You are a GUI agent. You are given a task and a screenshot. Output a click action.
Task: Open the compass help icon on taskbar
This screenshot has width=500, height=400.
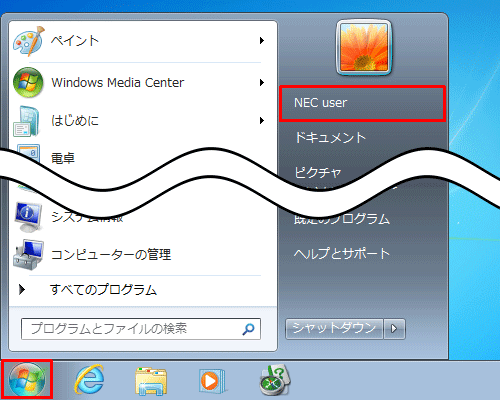click(275, 380)
